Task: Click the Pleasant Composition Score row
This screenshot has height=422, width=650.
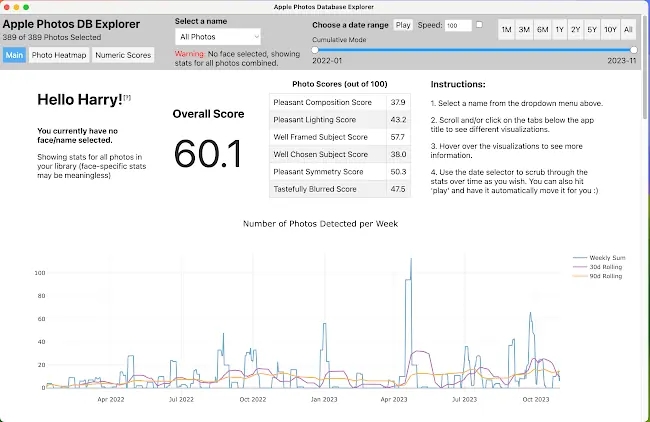Action: click(340, 102)
